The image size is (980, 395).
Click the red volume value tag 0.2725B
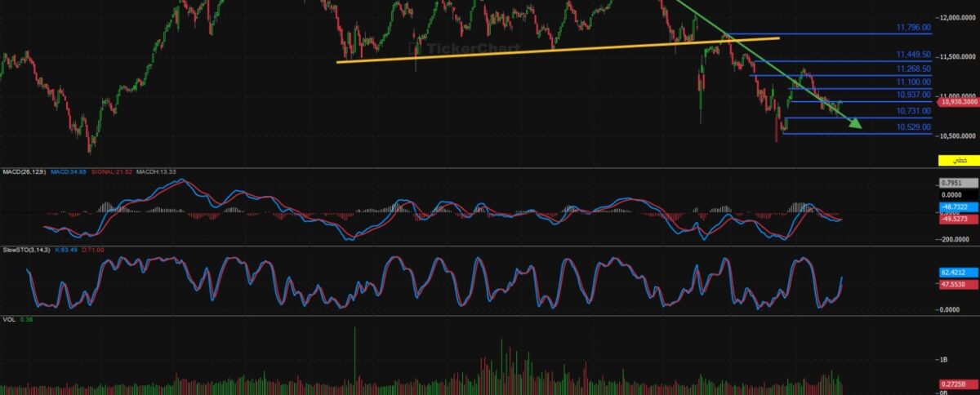coord(957,384)
